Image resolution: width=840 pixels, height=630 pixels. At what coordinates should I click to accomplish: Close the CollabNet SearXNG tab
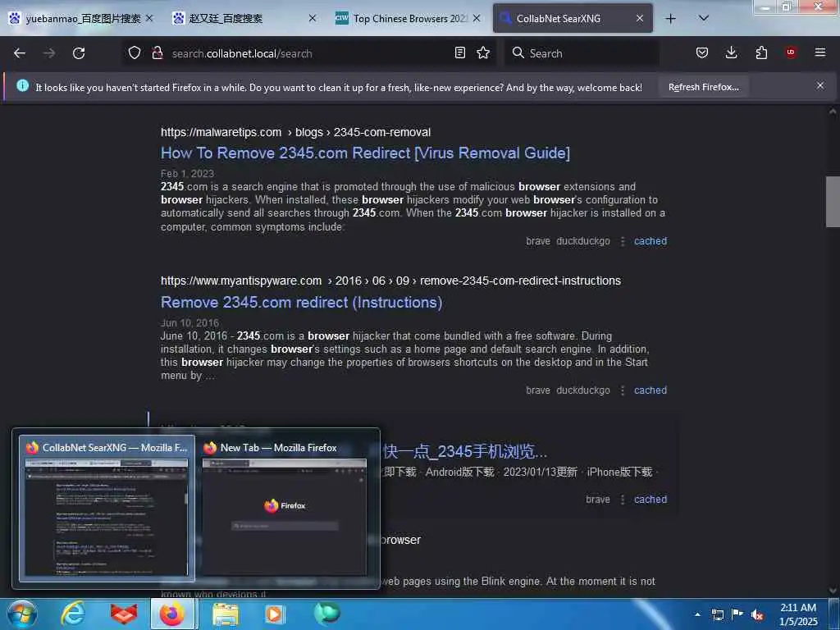(x=640, y=18)
